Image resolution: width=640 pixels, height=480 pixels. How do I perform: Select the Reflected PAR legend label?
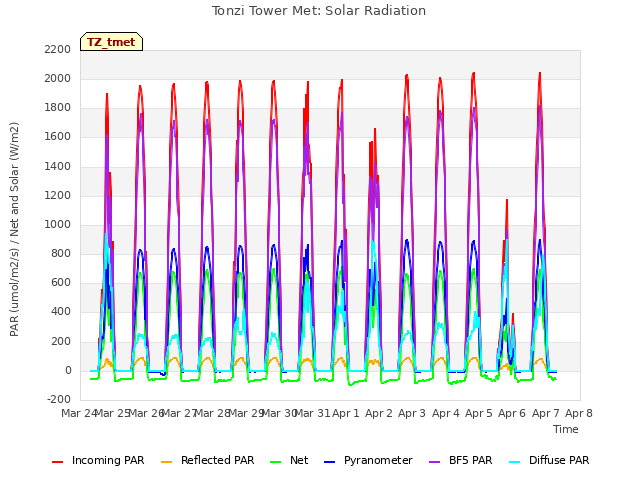coord(218,460)
